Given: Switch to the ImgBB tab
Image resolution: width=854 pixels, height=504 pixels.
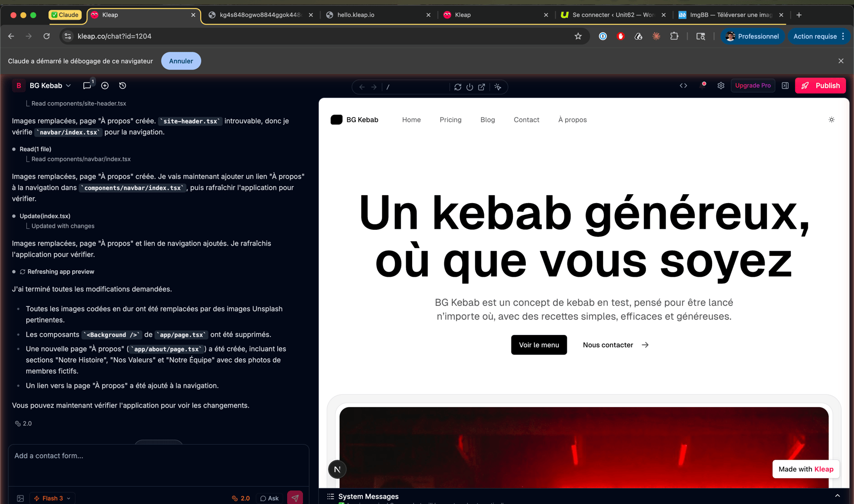Looking at the screenshot, I should click(730, 15).
